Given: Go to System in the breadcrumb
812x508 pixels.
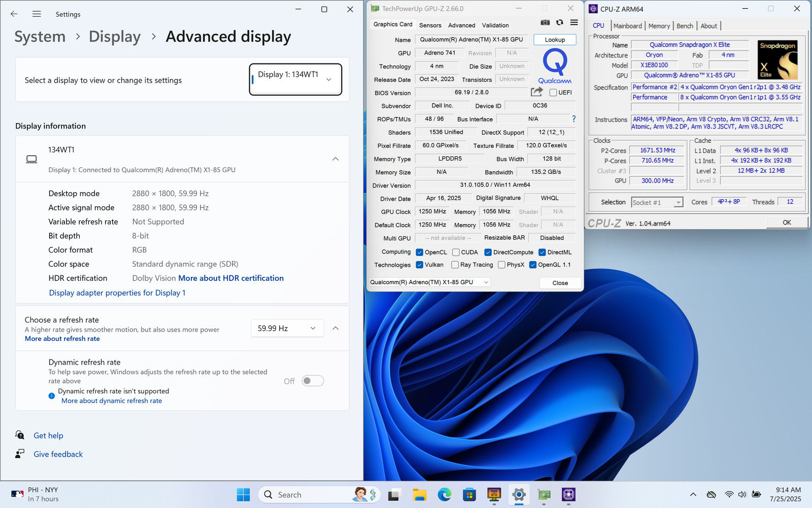Looking at the screenshot, I should coord(40,37).
